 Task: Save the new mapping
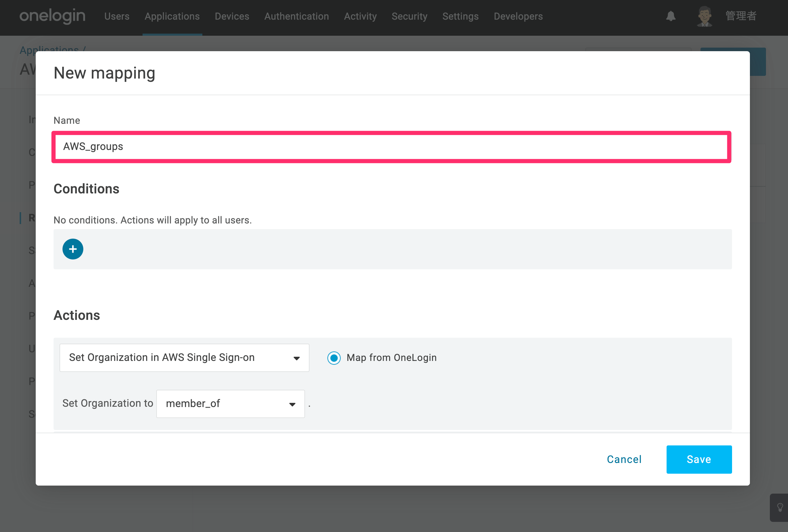699,459
